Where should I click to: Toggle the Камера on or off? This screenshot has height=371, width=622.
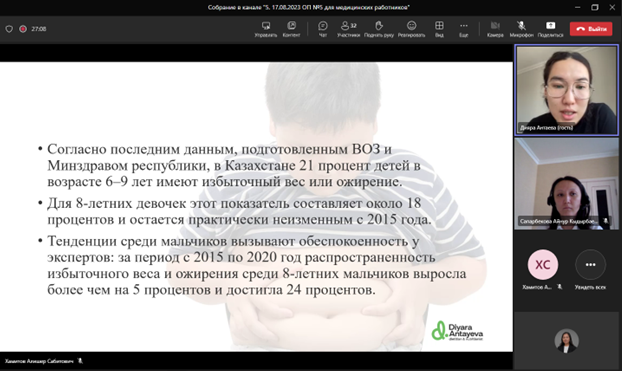click(x=495, y=29)
